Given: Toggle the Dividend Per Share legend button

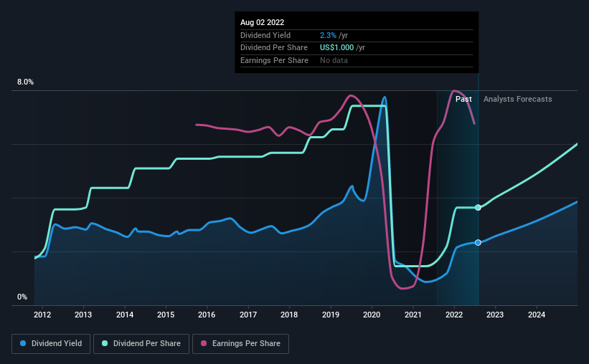Looking at the screenshot, I should point(141,344).
